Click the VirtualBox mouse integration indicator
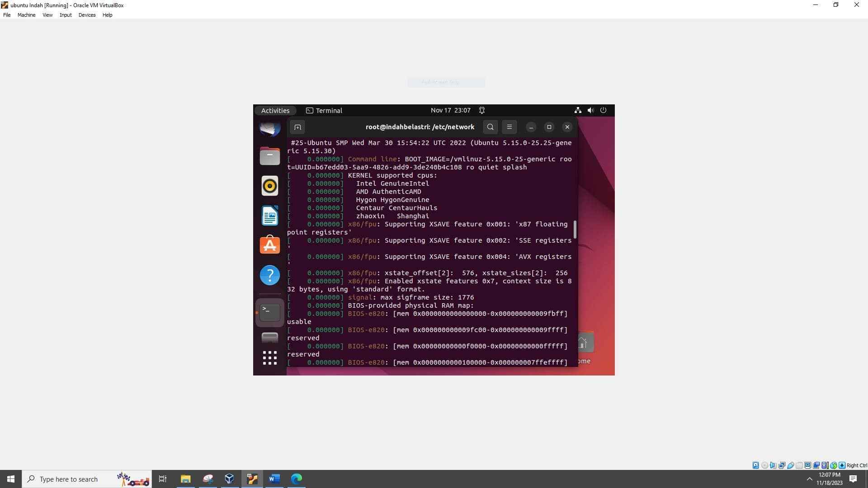The image size is (868, 488). coord(833,465)
